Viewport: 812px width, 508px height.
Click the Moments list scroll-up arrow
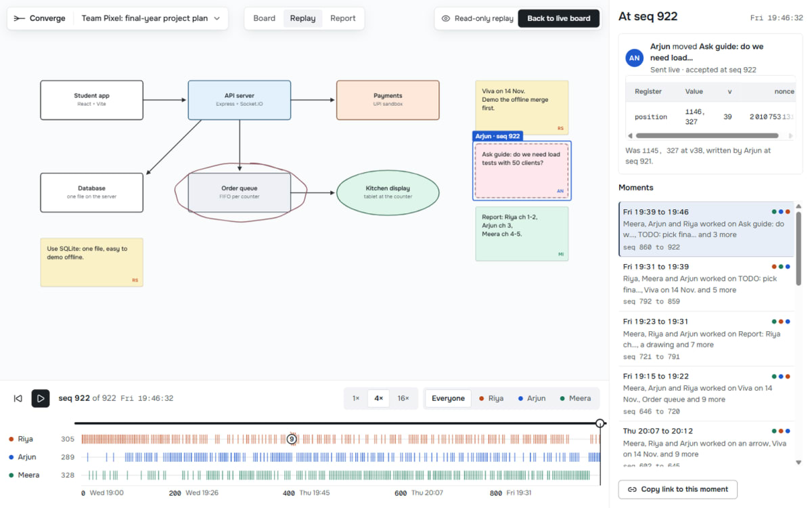798,207
